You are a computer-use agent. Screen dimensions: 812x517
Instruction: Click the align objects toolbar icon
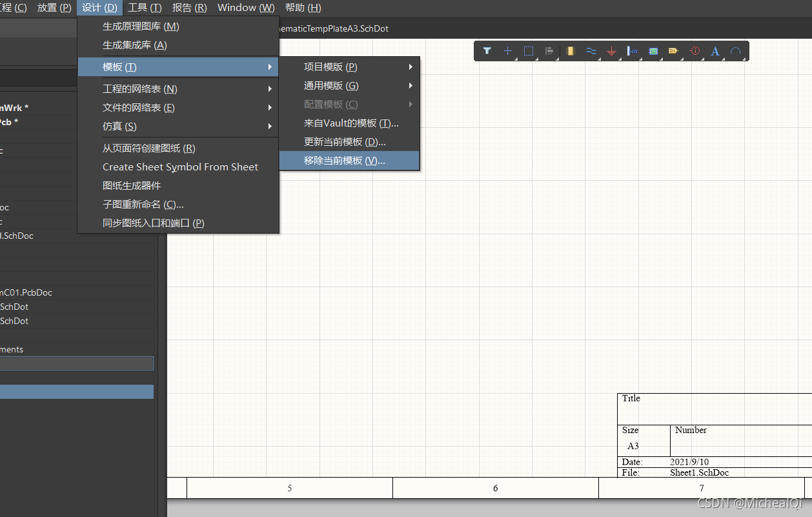coord(549,51)
